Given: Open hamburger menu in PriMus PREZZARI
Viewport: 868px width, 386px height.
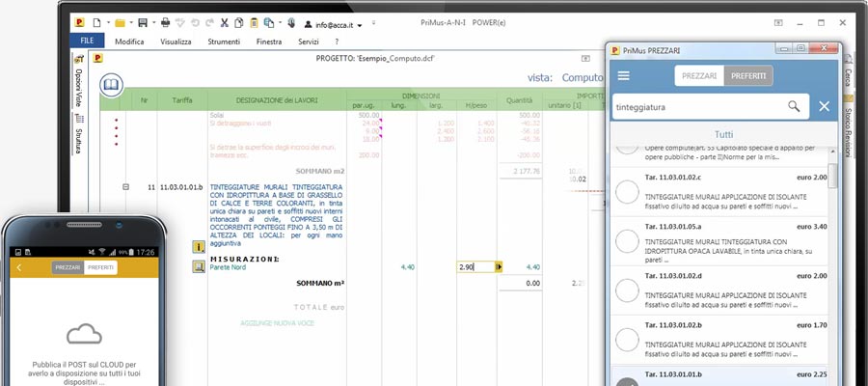Looking at the screenshot, I should click(x=624, y=76).
